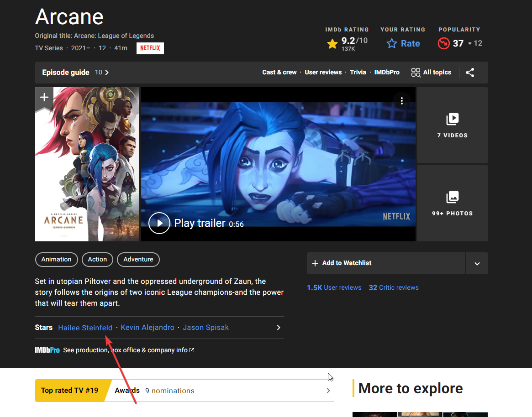Click the popularity trending icon
The height and width of the screenshot is (417, 532).
443,43
